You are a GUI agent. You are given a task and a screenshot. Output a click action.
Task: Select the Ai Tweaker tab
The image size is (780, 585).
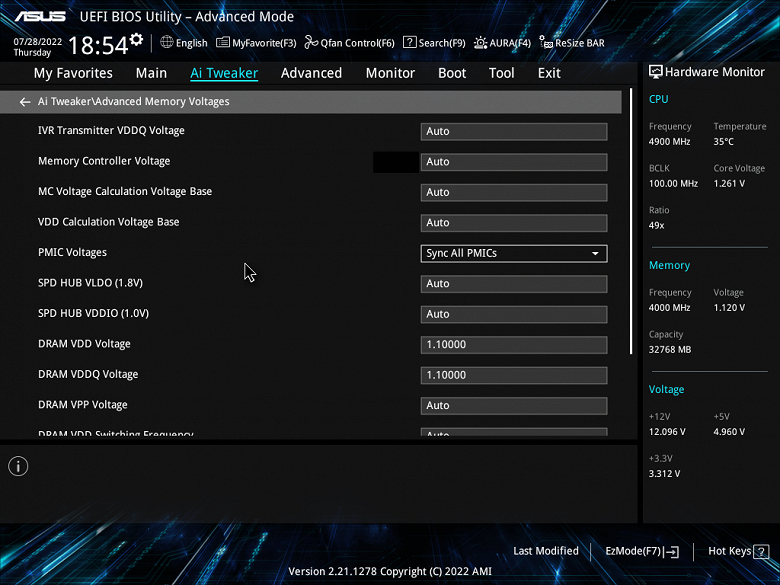(224, 73)
